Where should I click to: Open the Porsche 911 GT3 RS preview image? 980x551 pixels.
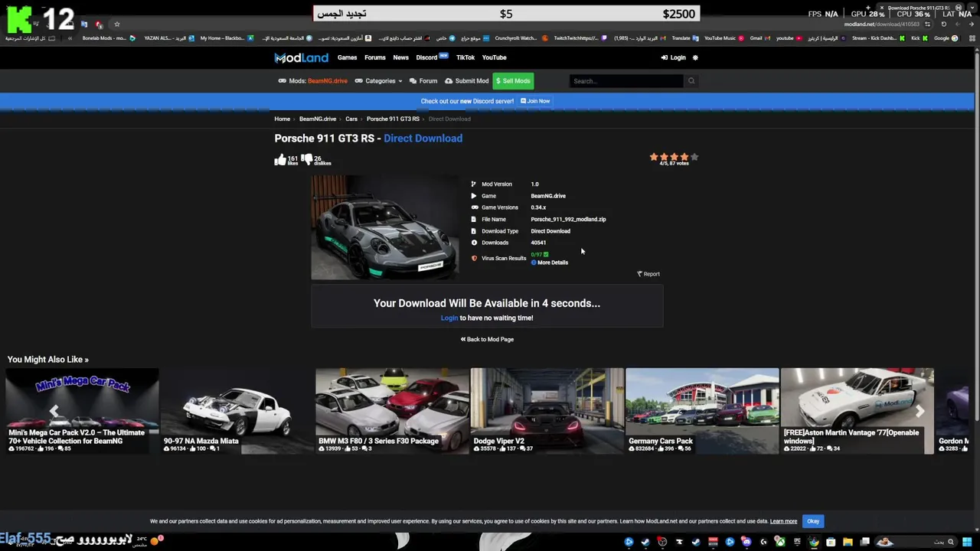(x=385, y=227)
